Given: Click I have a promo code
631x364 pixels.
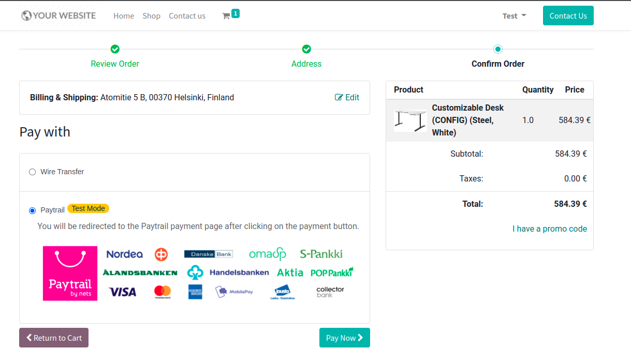Looking at the screenshot, I should pyautogui.click(x=550, y=229).
